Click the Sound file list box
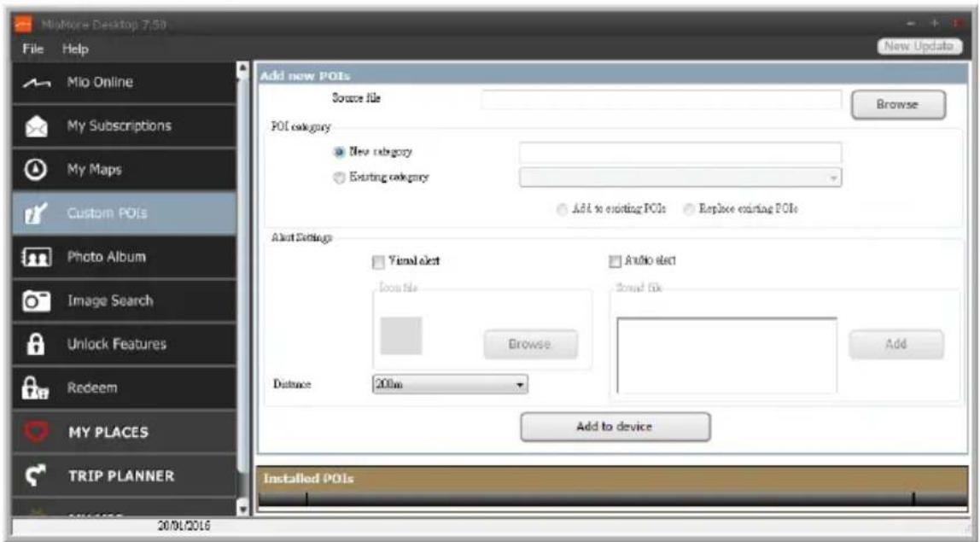The image size is (980, 542). click(x=726, y=355)
